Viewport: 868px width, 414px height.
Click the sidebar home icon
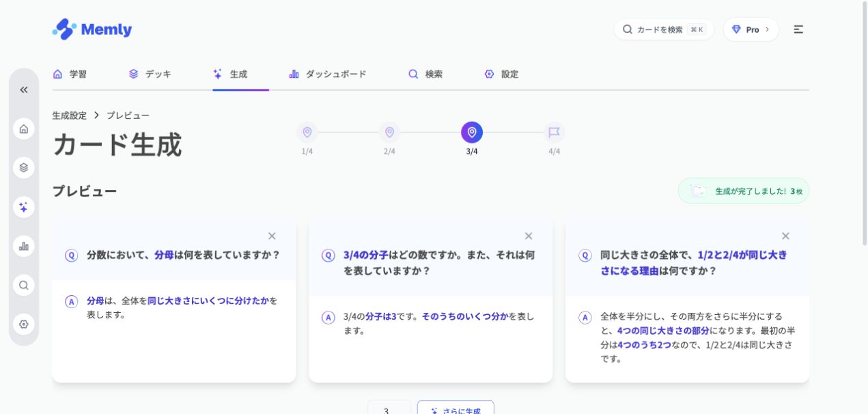coord(24,128)
